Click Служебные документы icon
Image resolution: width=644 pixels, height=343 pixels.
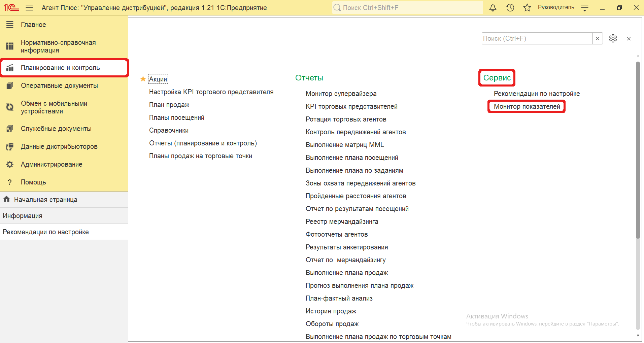pos(10,129)
